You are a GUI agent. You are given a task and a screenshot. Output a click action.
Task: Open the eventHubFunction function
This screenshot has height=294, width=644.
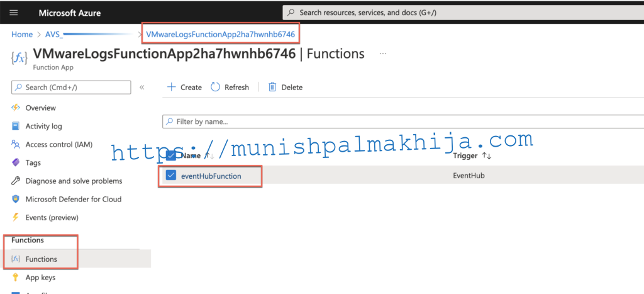click(211, 176)
